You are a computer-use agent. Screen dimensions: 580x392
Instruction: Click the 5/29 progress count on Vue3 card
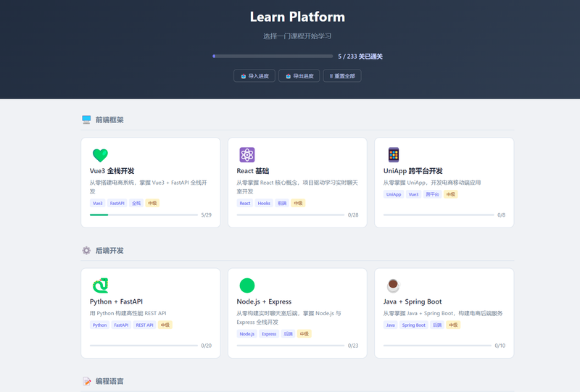(x=207, y=215)
